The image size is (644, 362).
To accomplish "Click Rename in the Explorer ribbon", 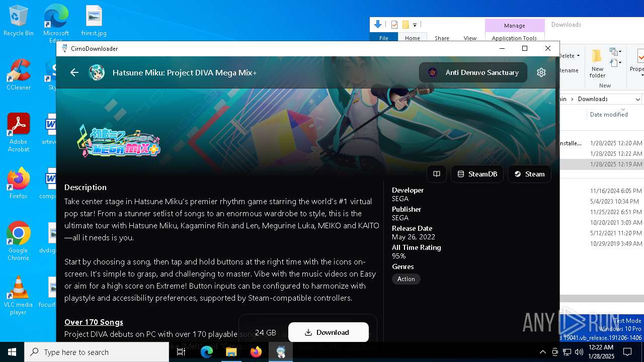I will click(569, 70).
